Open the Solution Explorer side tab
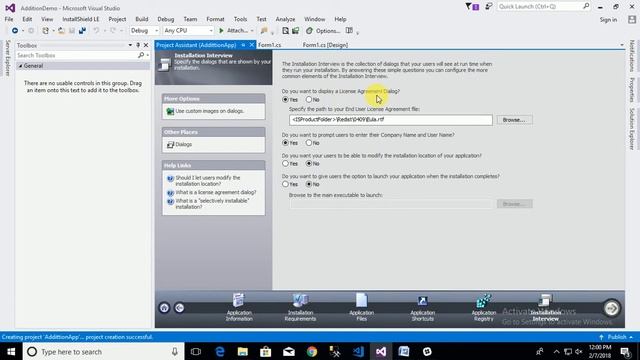The width and height of the screenshot is (640, 360). click(632, 129)
